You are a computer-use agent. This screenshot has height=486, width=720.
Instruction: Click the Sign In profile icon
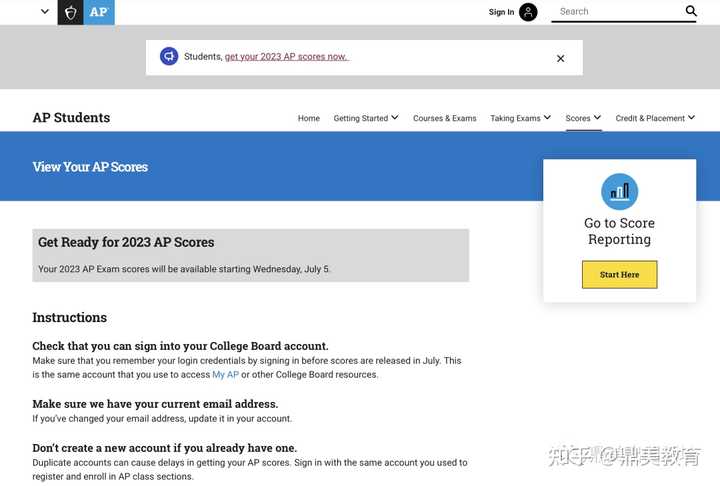[x=528, y=12]
